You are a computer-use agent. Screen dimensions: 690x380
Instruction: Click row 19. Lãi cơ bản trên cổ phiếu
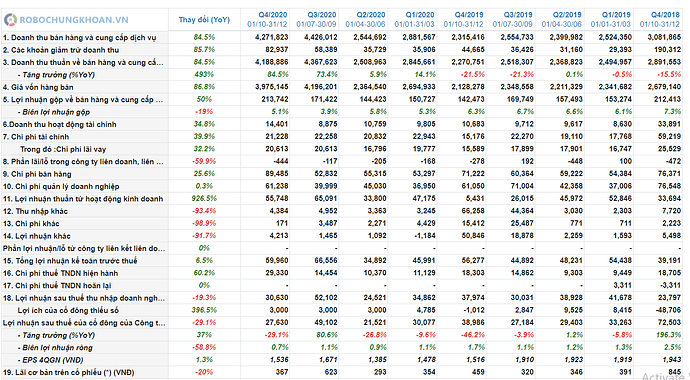[x=68, y=373]
